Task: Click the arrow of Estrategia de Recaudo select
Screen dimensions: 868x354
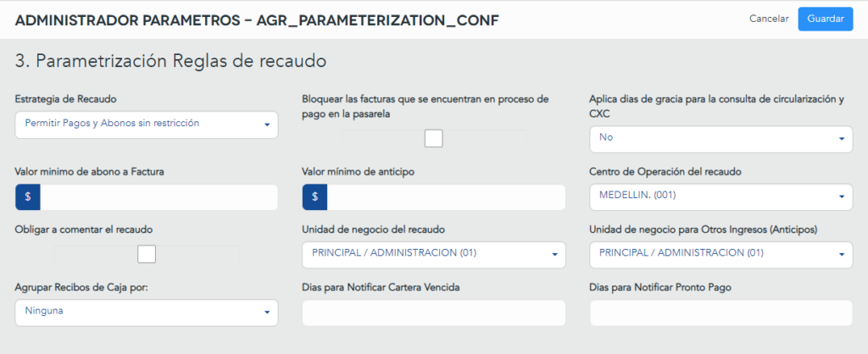Action: [267, 124]
